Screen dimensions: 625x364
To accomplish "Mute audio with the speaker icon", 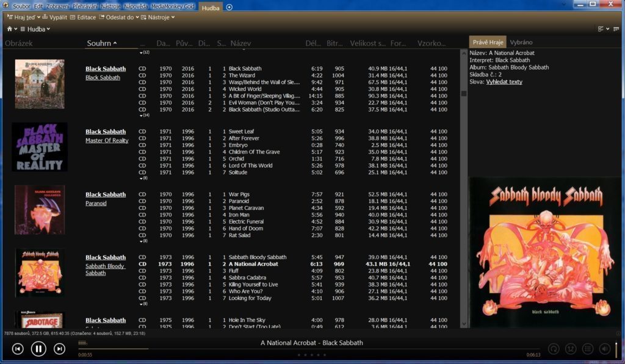I will click(605, 349).
